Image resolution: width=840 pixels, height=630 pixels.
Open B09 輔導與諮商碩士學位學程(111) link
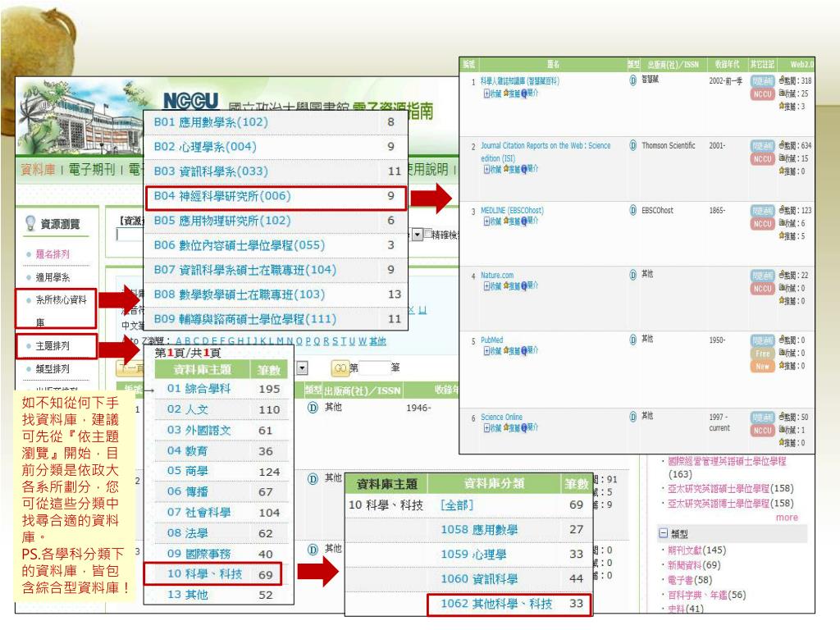click(244, 319)
